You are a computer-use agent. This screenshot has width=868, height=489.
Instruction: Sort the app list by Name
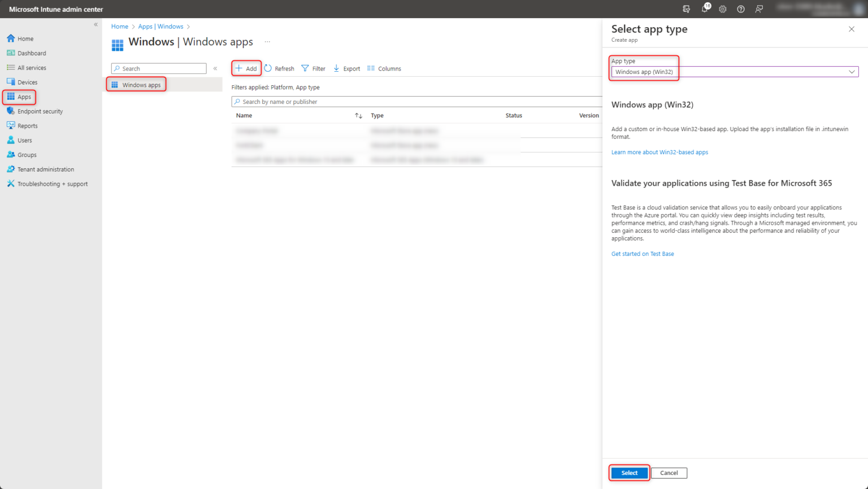[x=244, y=115]
